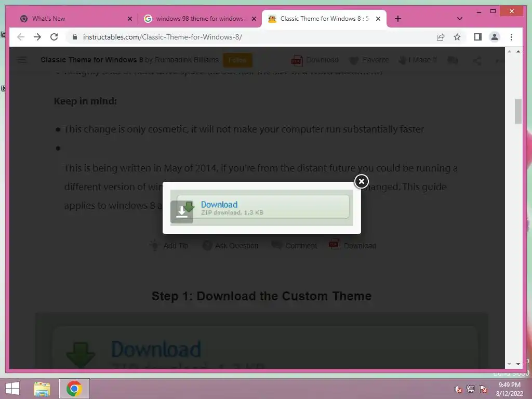Screen dimensions: 532x399
Task: Click the Chrome taskbar icon
Action: point(74,389)
